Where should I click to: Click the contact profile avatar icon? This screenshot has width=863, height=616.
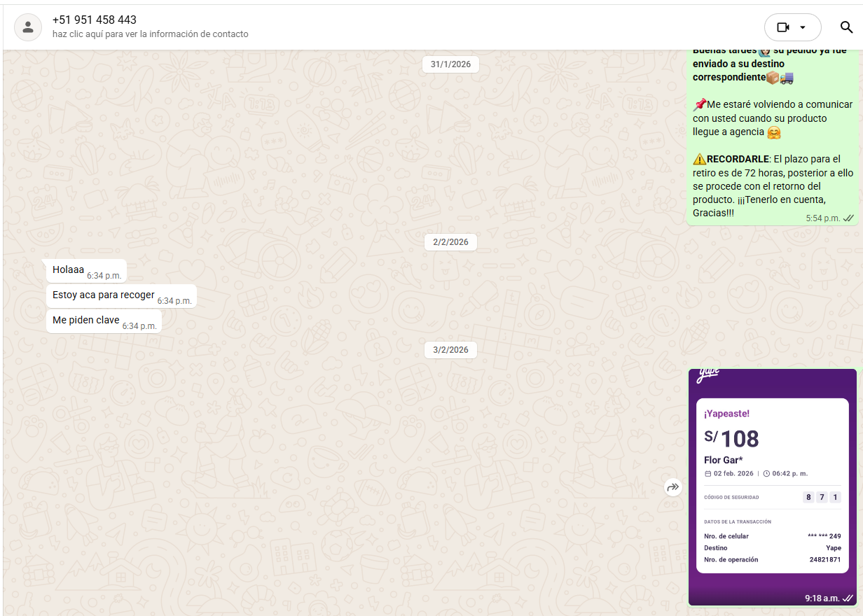click(x=28, y=27)
